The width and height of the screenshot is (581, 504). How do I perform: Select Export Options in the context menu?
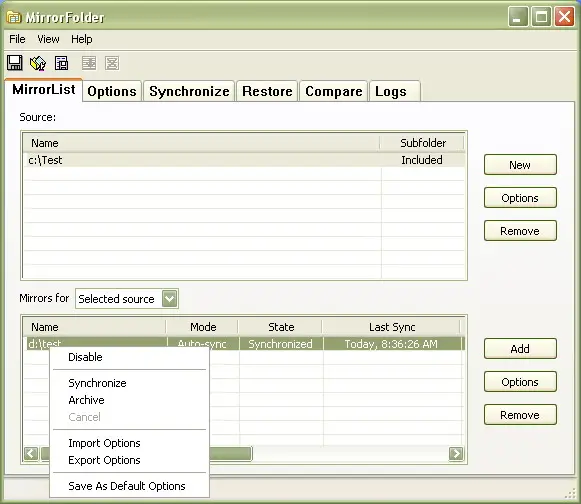click(x=129, y=460)
